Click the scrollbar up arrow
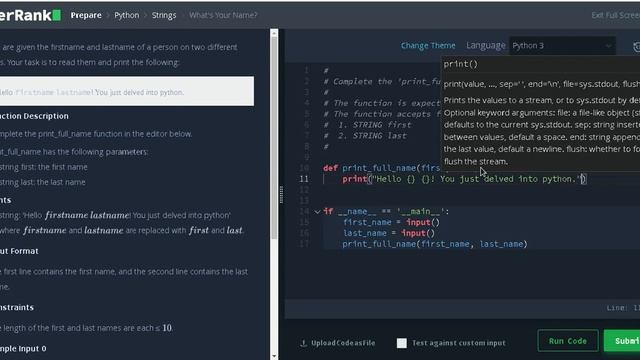Viewport: 640px width, 360px height. 274,33
